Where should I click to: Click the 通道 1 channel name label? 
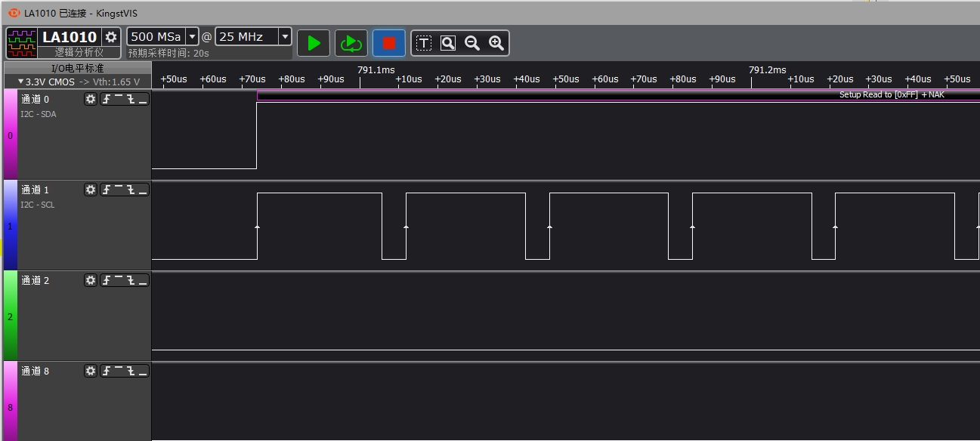pos(35,190)
